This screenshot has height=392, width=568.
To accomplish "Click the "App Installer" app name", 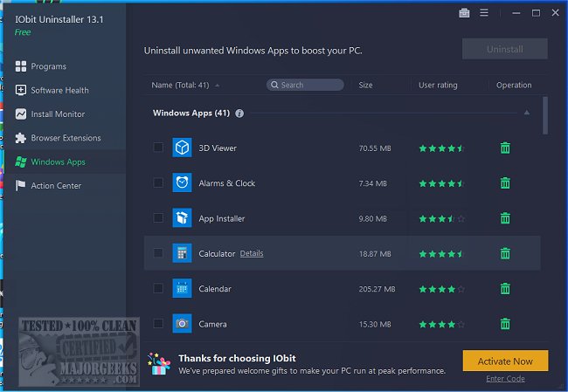I will point(222,218).
